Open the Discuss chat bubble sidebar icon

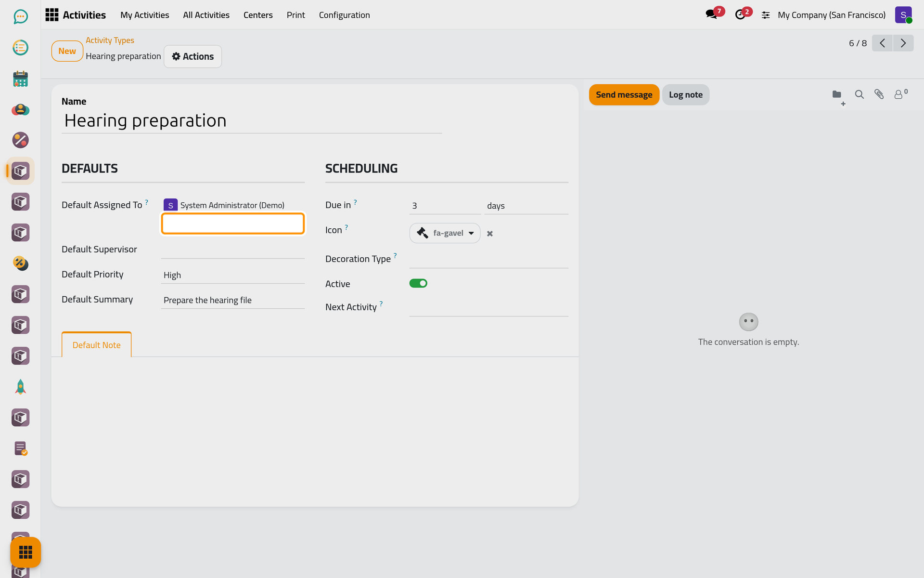click(x=20, y=17)
